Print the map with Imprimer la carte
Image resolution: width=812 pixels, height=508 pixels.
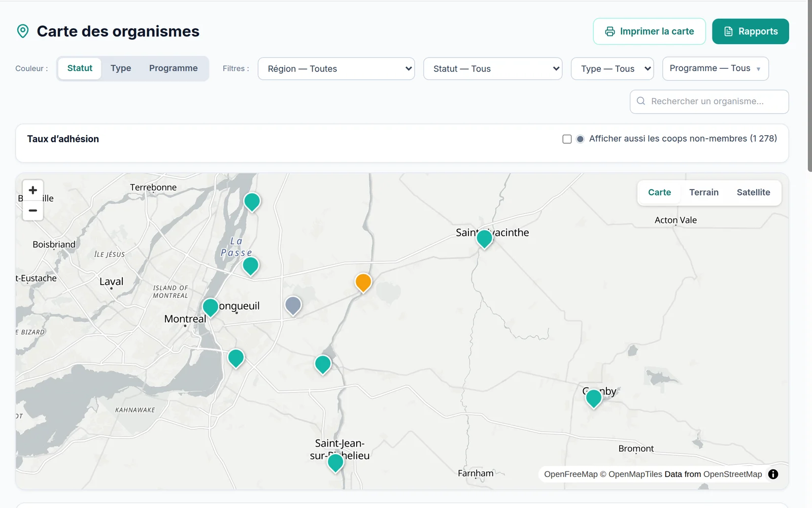(650, 31)
